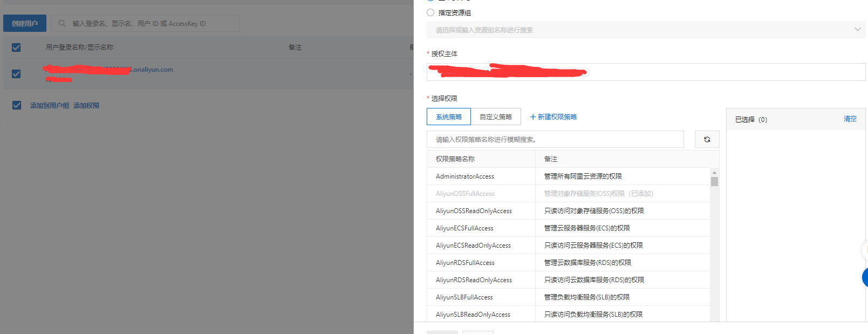Screen dimensions: 868x334
Task: Click the blue floating help bubble
Action: [865, 277]
